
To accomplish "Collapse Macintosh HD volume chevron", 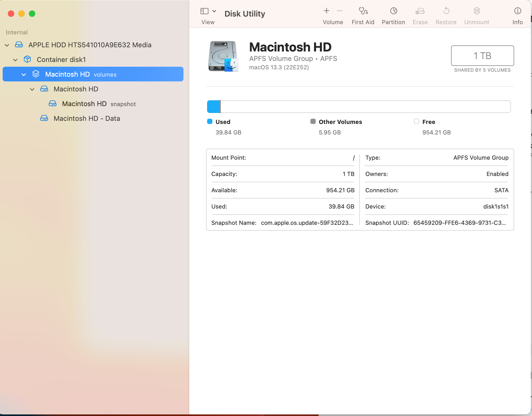I will pyautogui.click(x=32, y=89).
